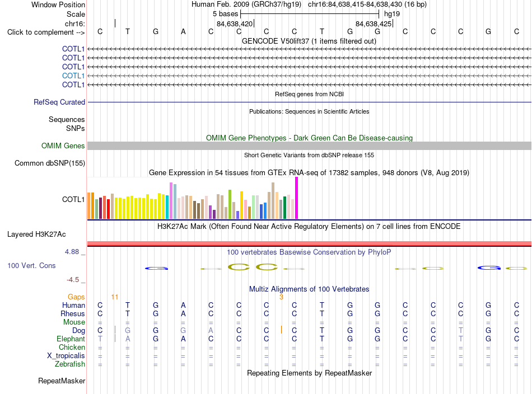Viewport: 532px width, 394px height.
Task: Select the "Scale" track label
Action: coord(76,14)
